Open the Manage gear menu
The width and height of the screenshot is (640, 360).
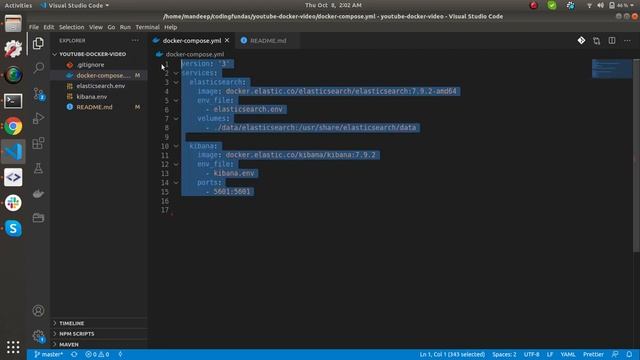click(38, 336)
